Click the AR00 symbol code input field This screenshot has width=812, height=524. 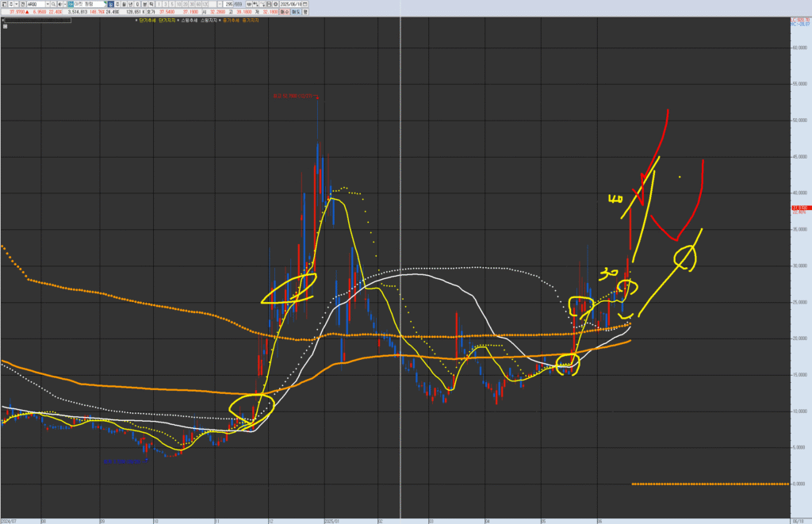35,4
